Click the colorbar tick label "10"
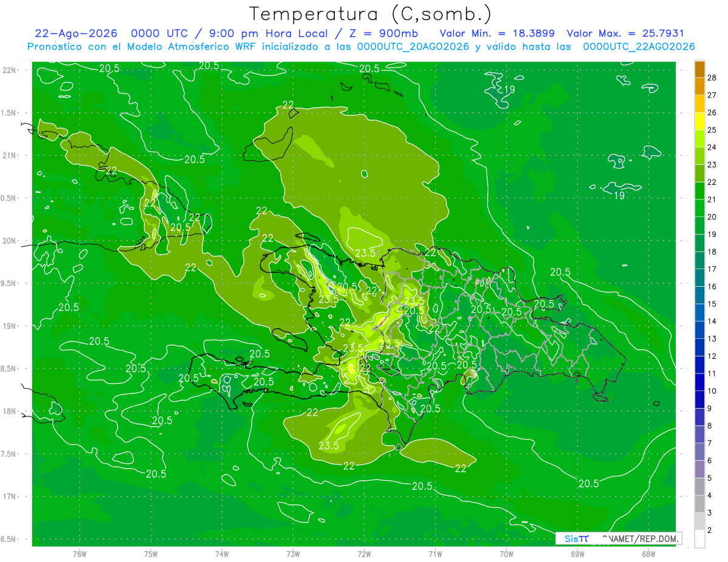The image size is (728, 562). (713, 391)
